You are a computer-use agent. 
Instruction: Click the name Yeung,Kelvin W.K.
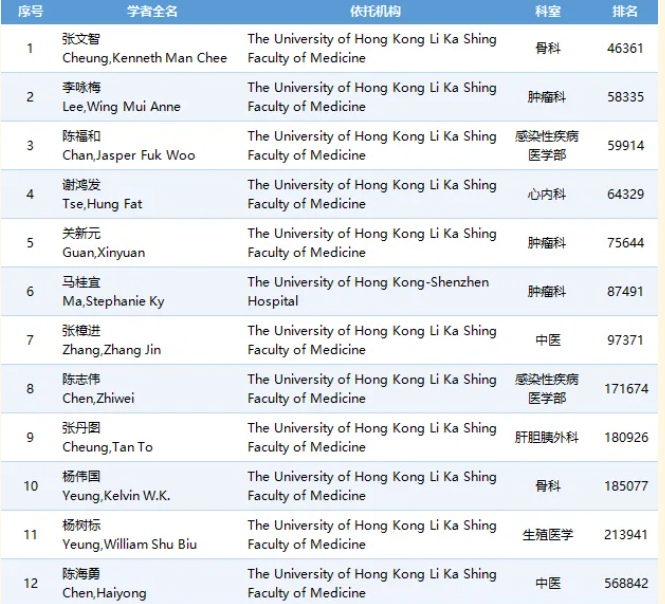[x=116, y=496]
